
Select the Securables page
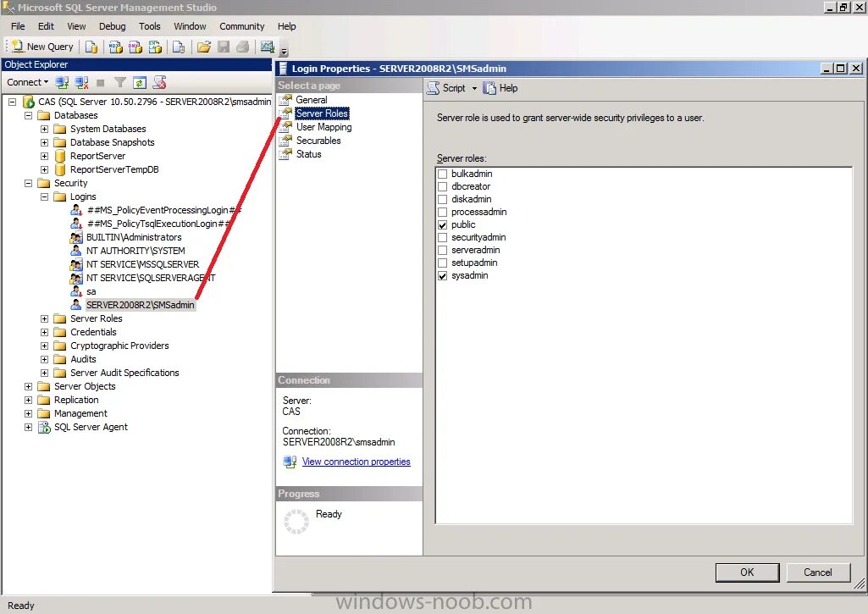tap(318, 141)
